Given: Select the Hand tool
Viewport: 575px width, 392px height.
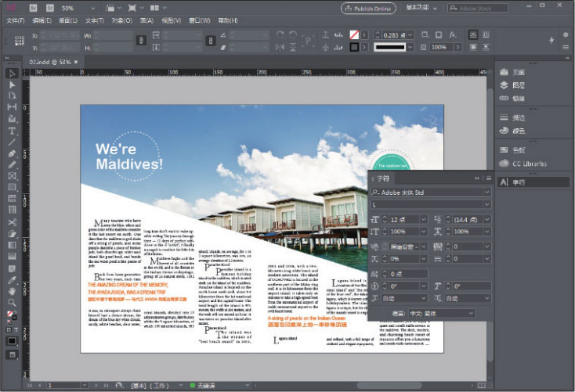Looking at the screenshot, I should point(13,290).
